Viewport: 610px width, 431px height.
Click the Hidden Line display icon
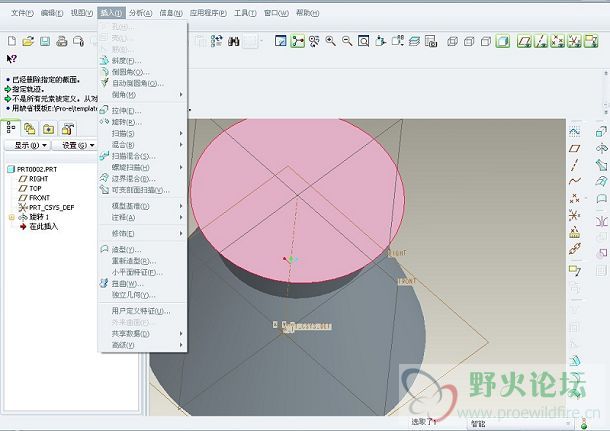click(x=469, y=41)
